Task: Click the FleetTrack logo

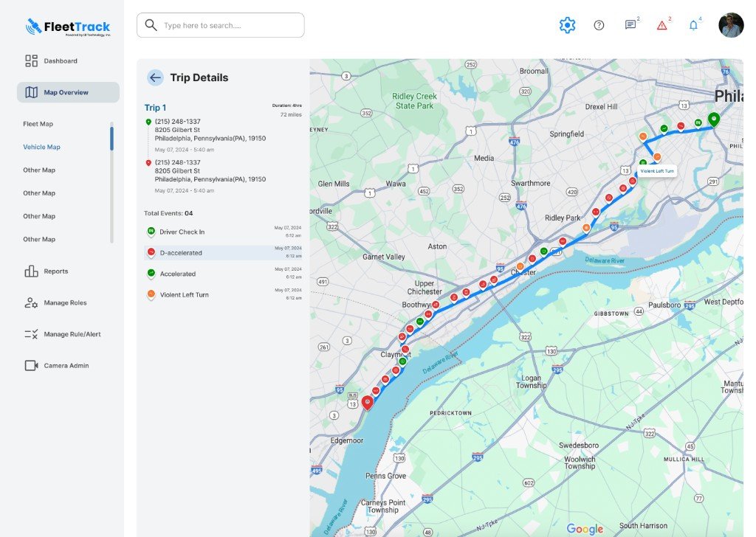Action: [68, 27]
